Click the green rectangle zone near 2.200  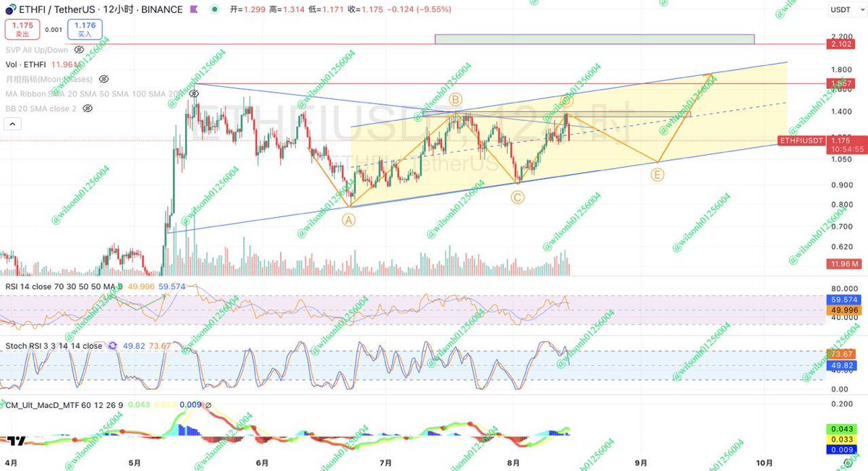[x=595, y=38]
